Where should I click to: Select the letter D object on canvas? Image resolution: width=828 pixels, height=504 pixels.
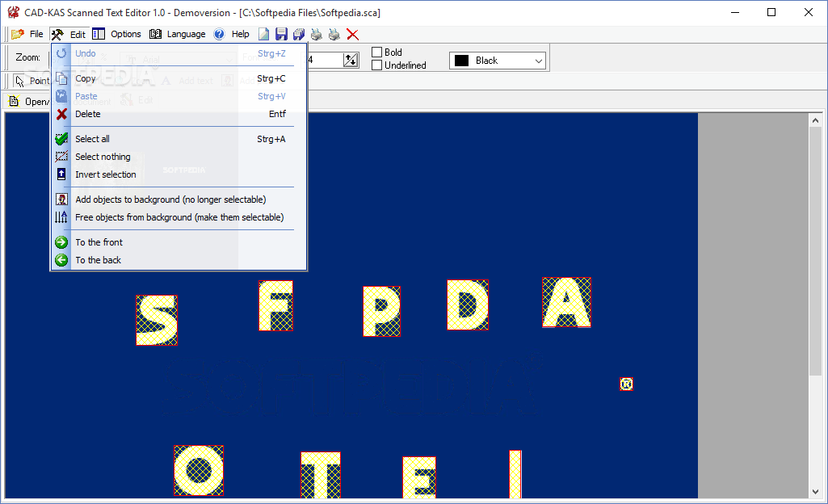(468, 305)
